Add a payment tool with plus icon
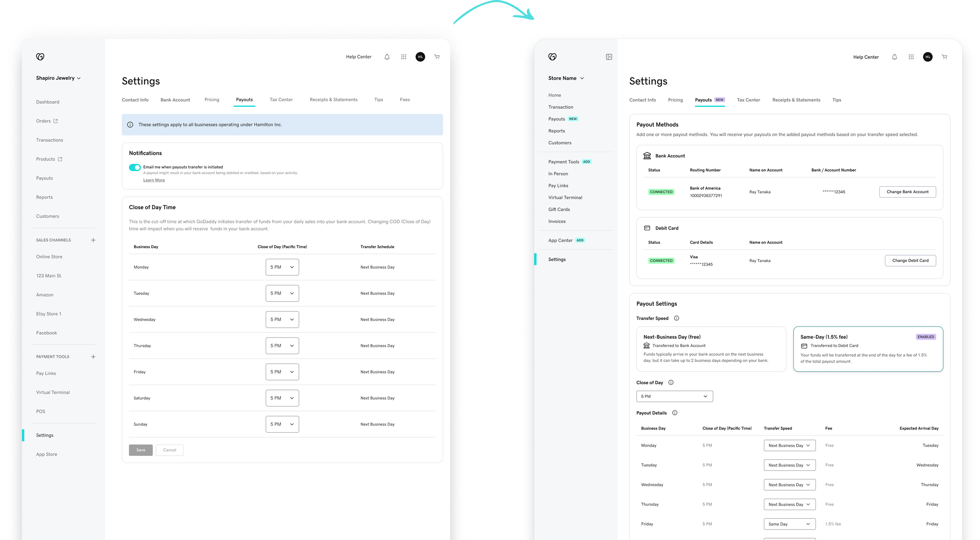The width and height of the screenshot is (980, 540). coord(93,357)
